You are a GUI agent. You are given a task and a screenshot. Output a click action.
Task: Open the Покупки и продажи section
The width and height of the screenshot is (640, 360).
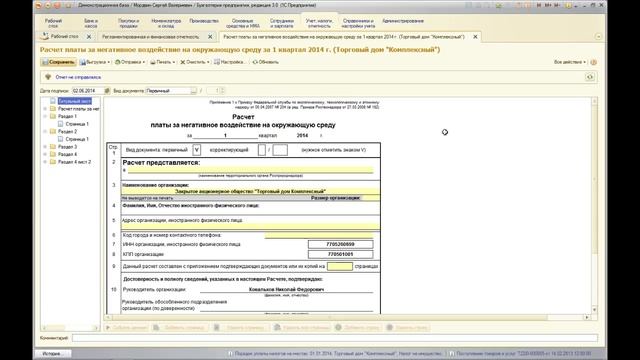(128, 23)
